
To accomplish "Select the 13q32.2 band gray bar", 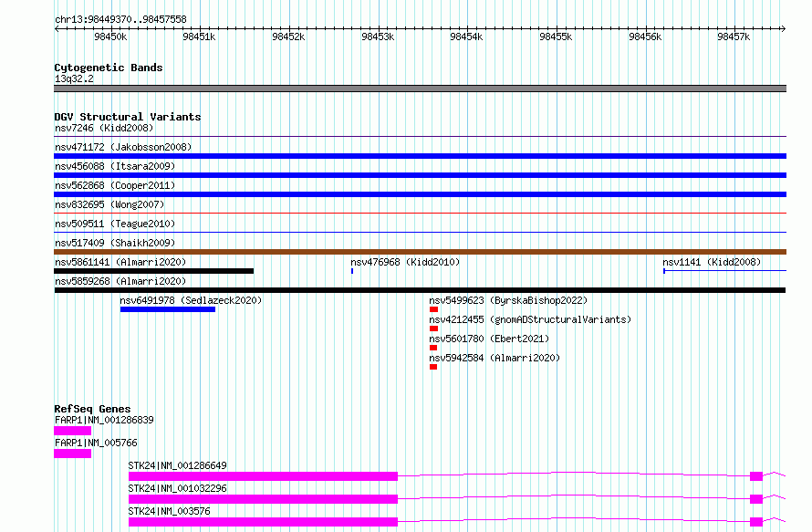I will 420,89.
